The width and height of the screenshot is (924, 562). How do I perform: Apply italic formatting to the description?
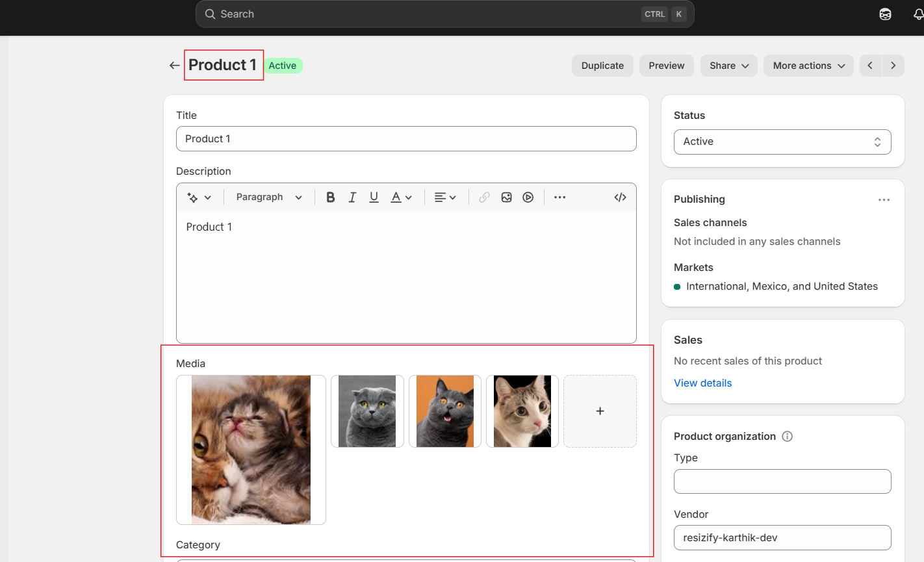pos(352,197)
